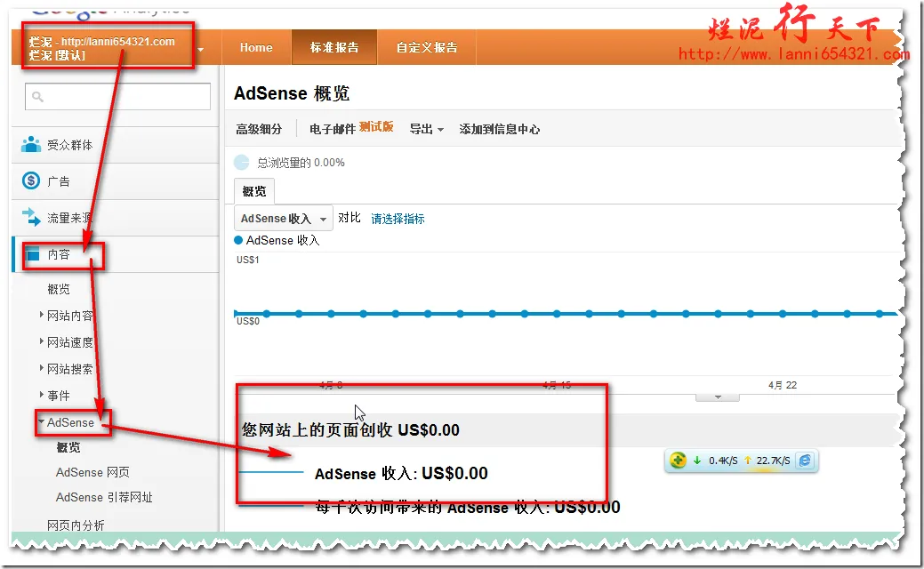Expand the 网站内容 tree item
The height and width of the screenshot is (569, 924).
(42, 315)
